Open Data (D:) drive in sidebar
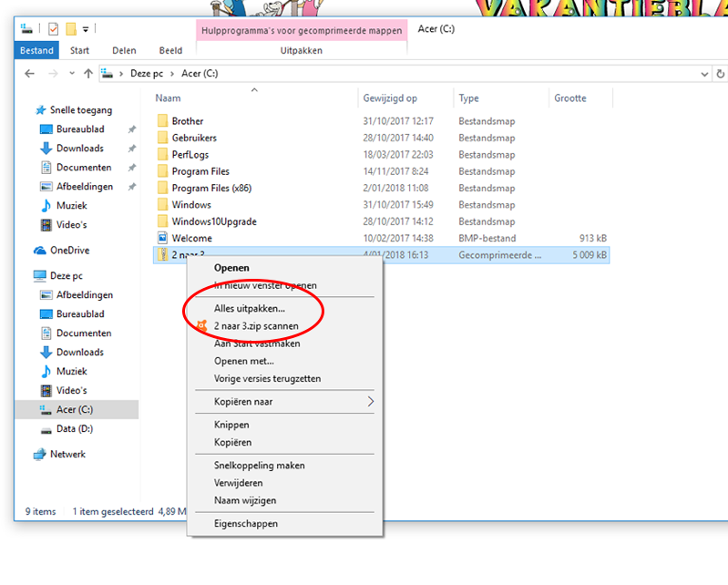This screenshot has width=728, height=585. (74, 428)
